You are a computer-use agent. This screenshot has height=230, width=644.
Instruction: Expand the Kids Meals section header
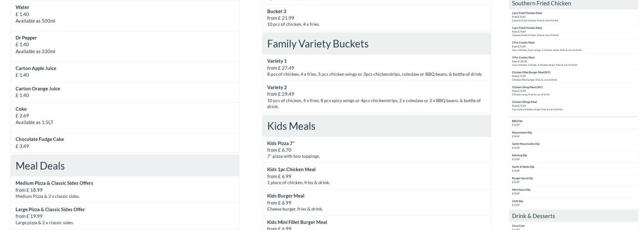pyautogui.click(x=376, y=126)
